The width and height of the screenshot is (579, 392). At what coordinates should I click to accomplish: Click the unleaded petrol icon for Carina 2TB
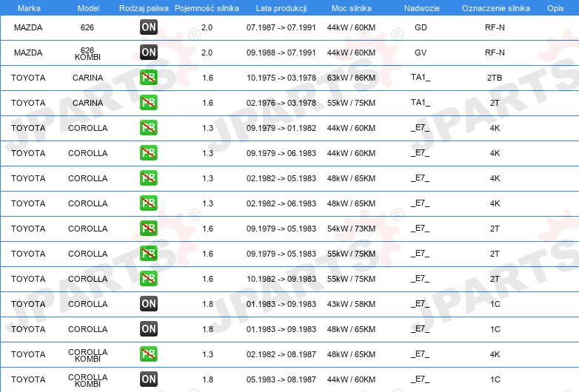(148, 77)
